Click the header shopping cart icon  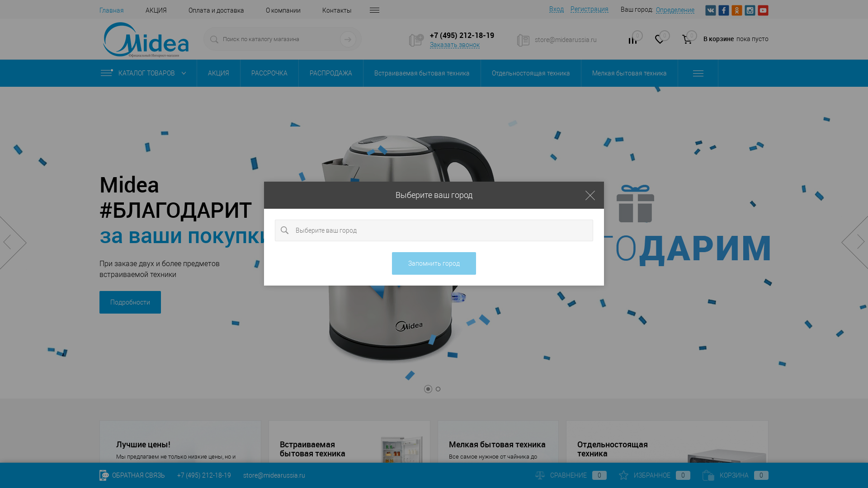pyautogui.click(x=687, y=40)
